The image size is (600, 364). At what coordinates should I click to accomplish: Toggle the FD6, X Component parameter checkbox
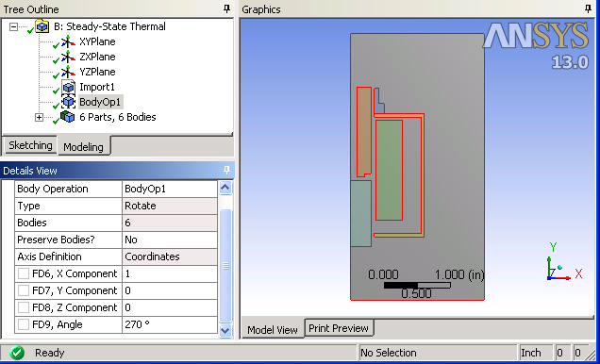coord(24,273)
